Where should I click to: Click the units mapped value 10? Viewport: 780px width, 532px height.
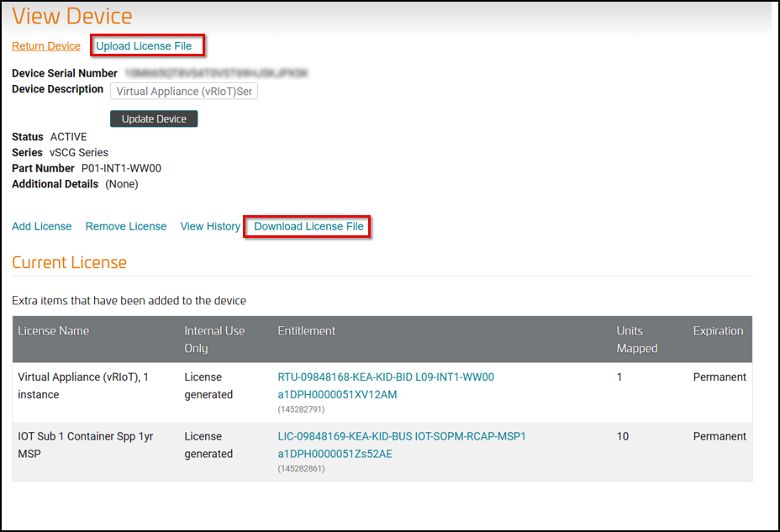623,436
